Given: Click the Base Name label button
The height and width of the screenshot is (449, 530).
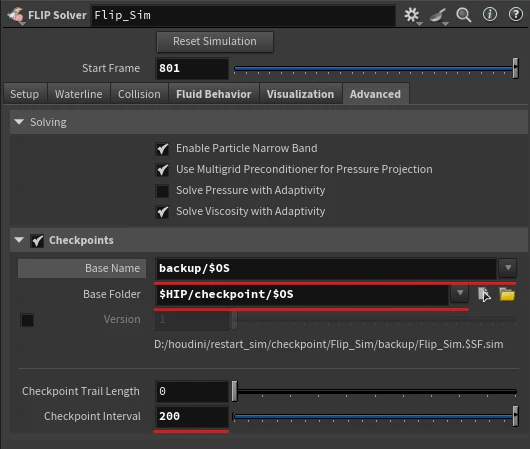Looking at the screenshot, I should 82,268.
